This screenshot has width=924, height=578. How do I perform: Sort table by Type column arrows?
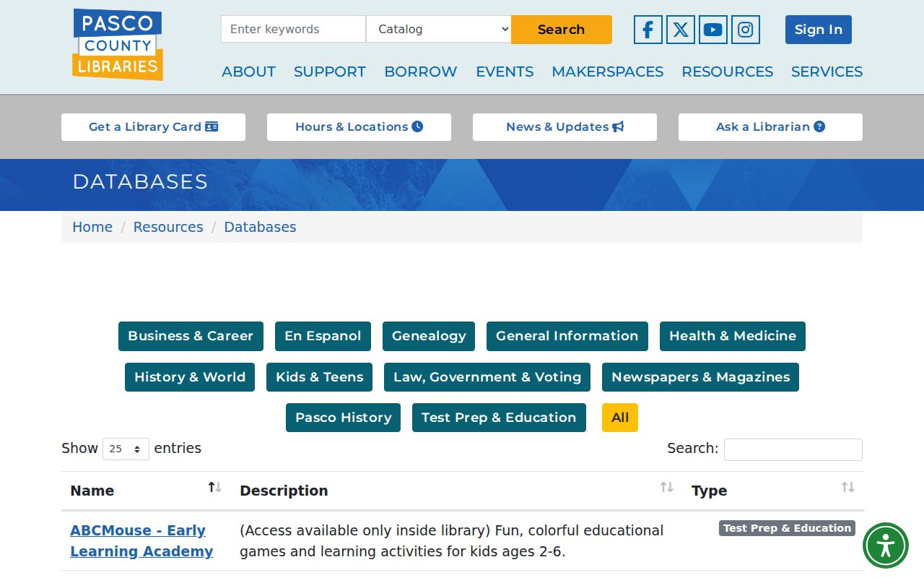[x=847, y=488]
